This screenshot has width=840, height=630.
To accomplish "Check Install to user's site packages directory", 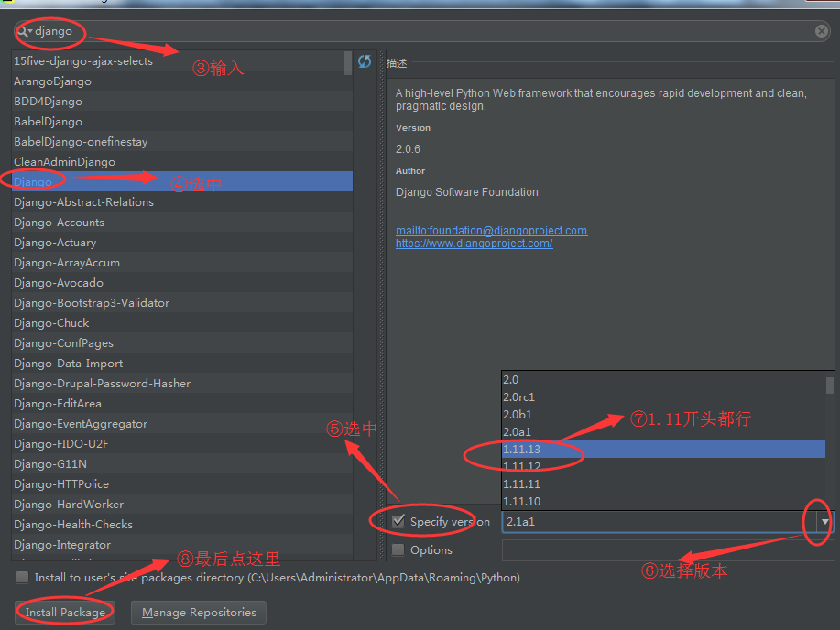I will (23, 578).
